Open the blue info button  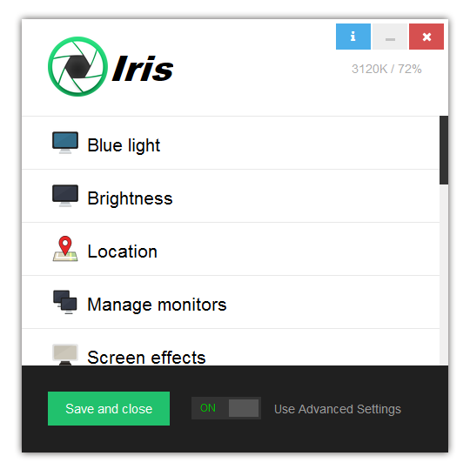tap(353, 37)
